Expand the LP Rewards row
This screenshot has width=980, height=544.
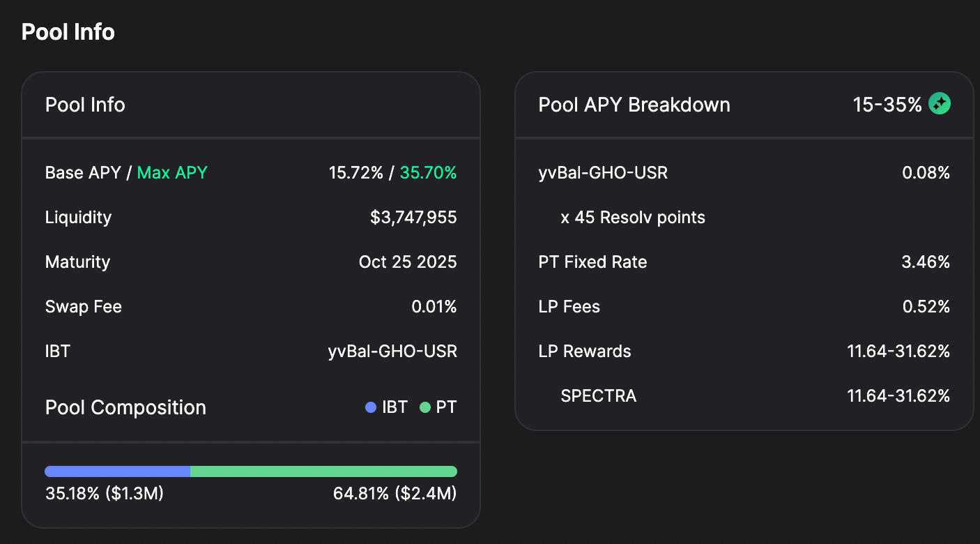(x=744, y=352)
